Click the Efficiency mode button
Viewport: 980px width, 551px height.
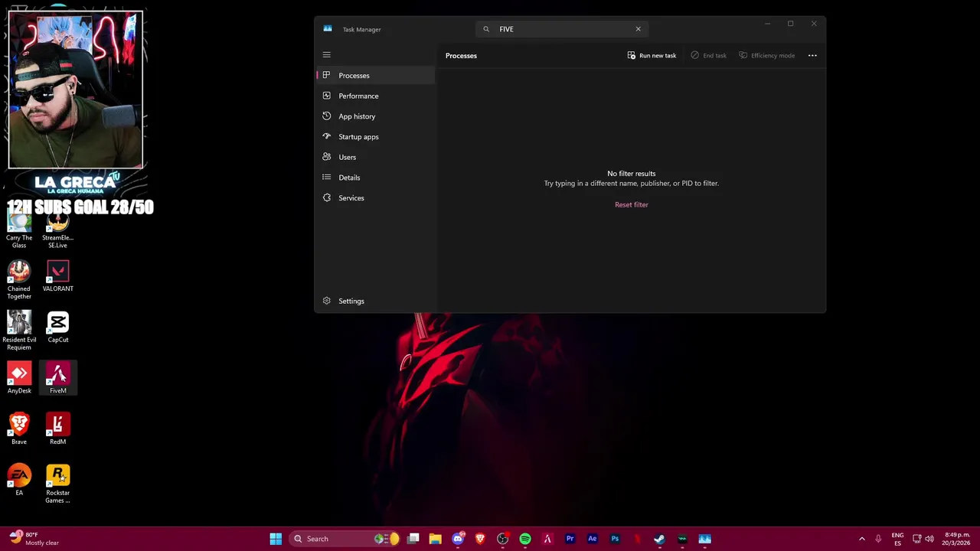[766, 55]
